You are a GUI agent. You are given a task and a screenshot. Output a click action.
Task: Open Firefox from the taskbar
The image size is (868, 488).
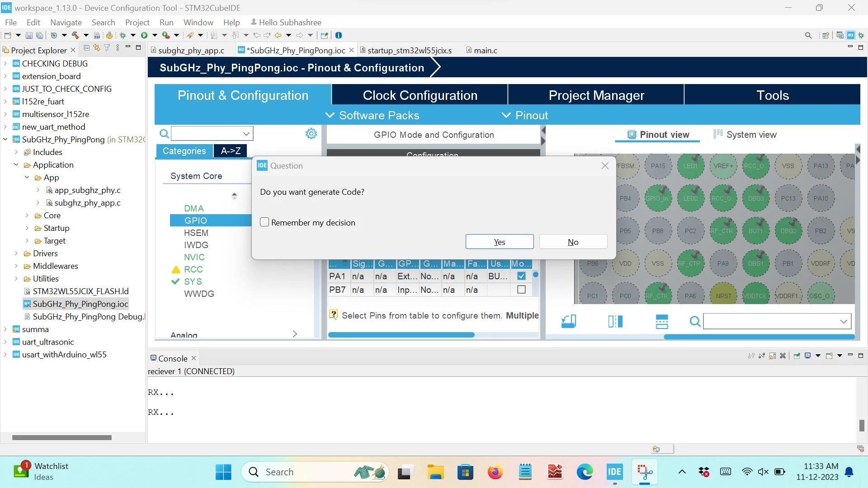click(495, 472)
